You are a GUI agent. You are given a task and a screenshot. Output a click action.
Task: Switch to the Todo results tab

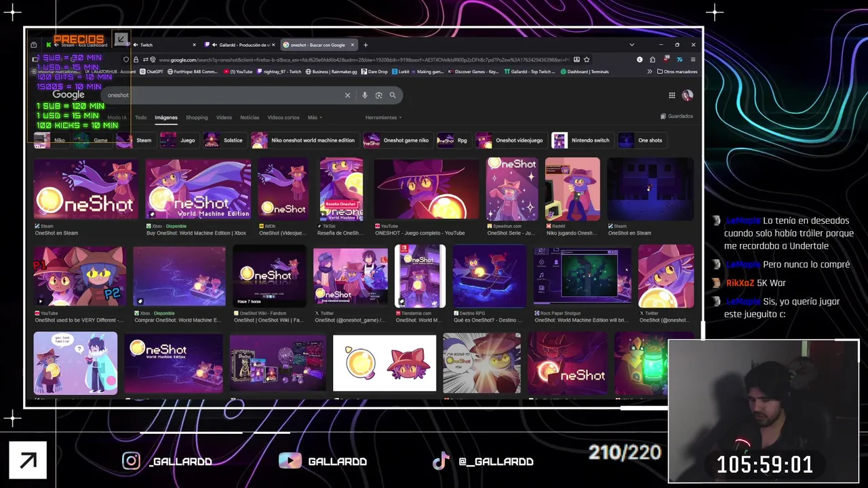[x=140, y=117]
